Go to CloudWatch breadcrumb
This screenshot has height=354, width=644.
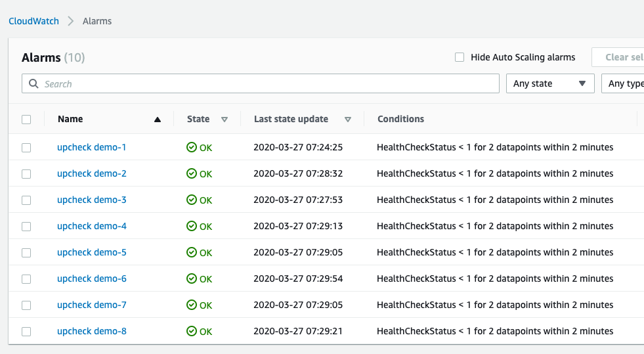tap(33, 21)
